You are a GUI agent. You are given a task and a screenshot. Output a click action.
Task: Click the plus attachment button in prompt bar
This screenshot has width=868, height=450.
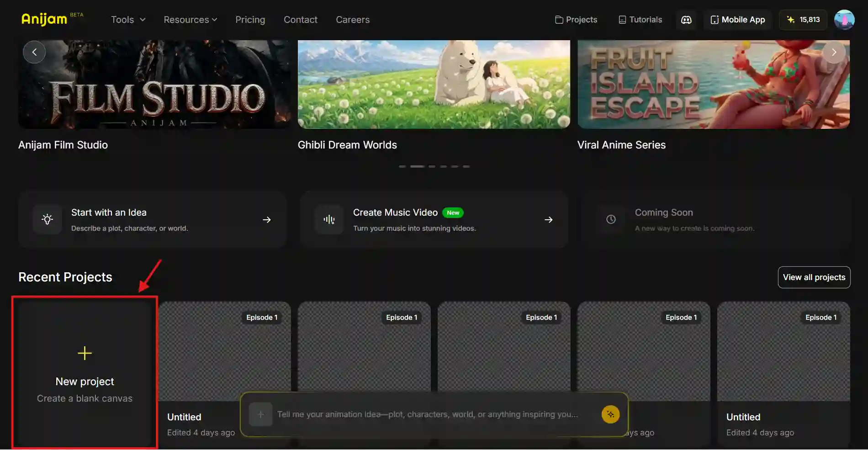tap(261, 414)
